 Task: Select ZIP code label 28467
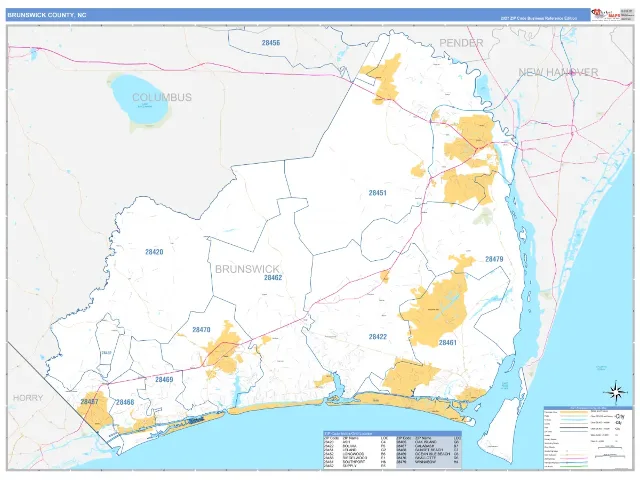[89, 402]
